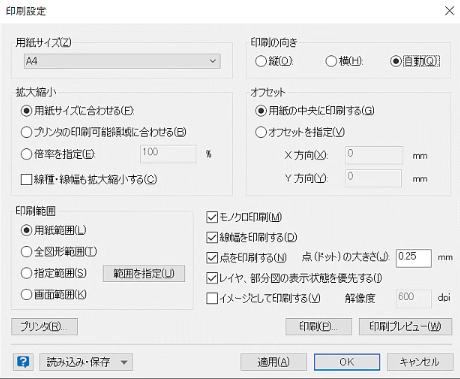Expand the 読み込み・保存 dropdown button
Image resolution: width=460 pixels, height=379 pixels.
point(86,362)
